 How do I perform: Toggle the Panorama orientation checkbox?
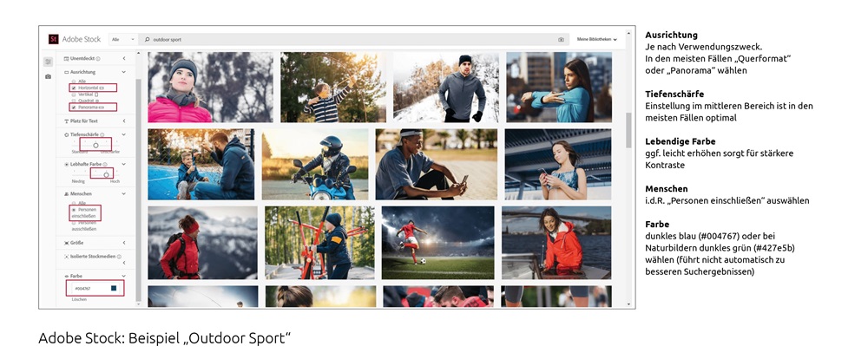point(73,107)
